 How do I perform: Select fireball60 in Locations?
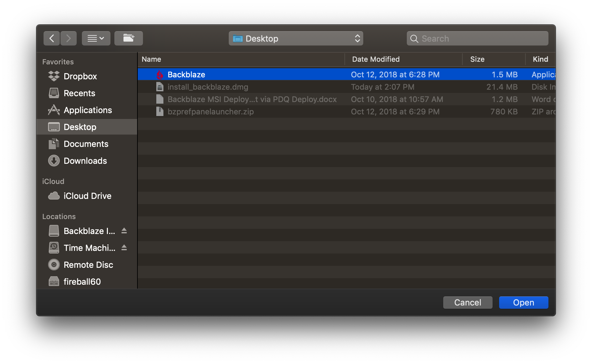(x=87, y=281)
